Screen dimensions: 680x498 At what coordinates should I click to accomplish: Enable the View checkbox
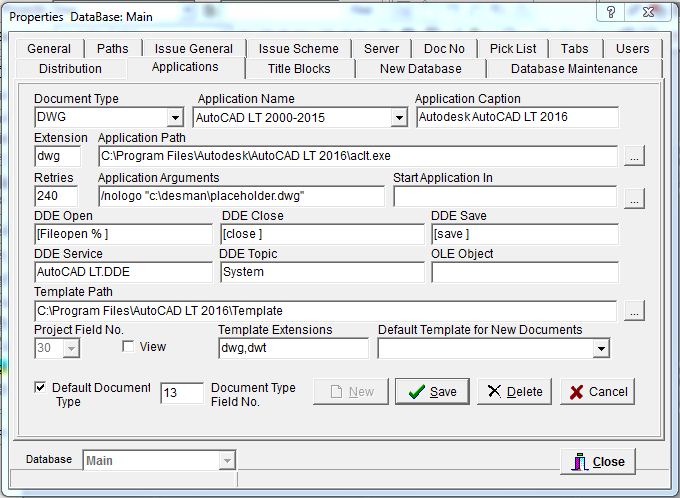[128, 347]
